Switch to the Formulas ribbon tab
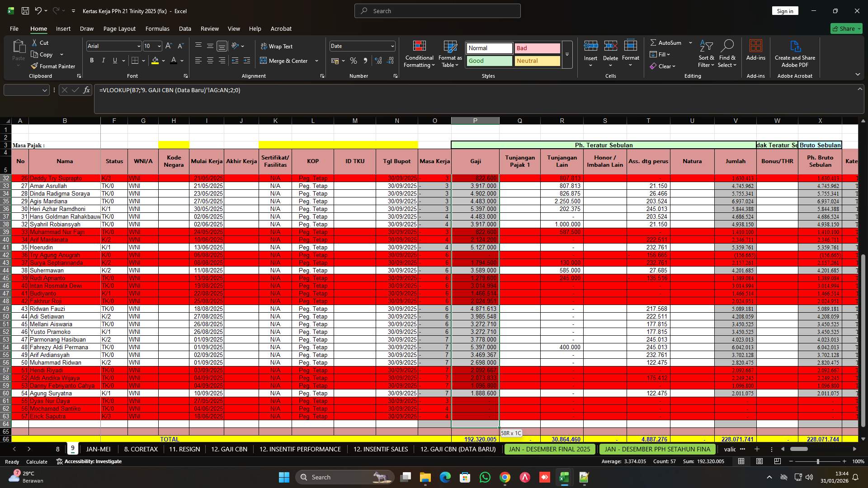This screenshot has height=488, width=868. pos(157,28)
